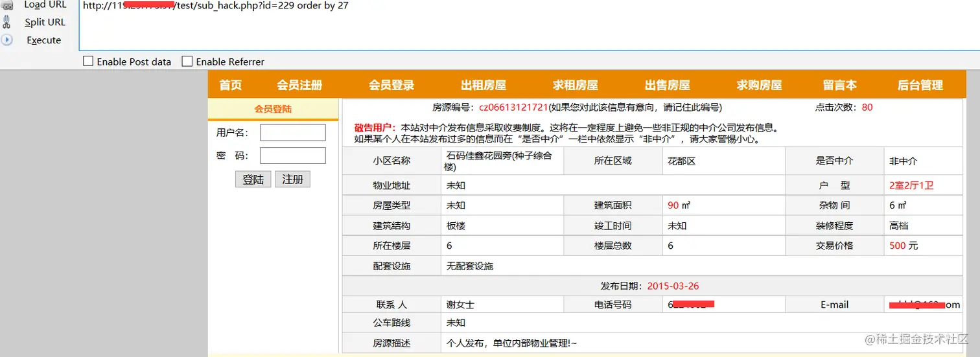Click the Split URL icon

click(x=6, y=22)
